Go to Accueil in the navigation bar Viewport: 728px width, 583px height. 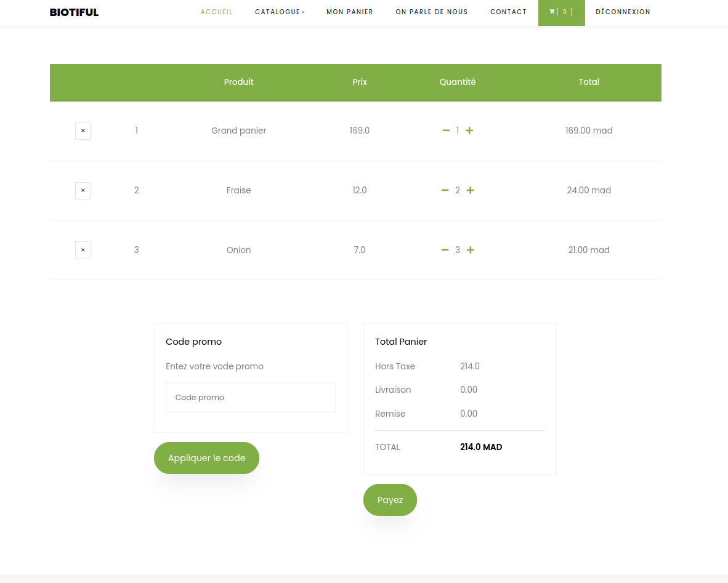point(216,12)
